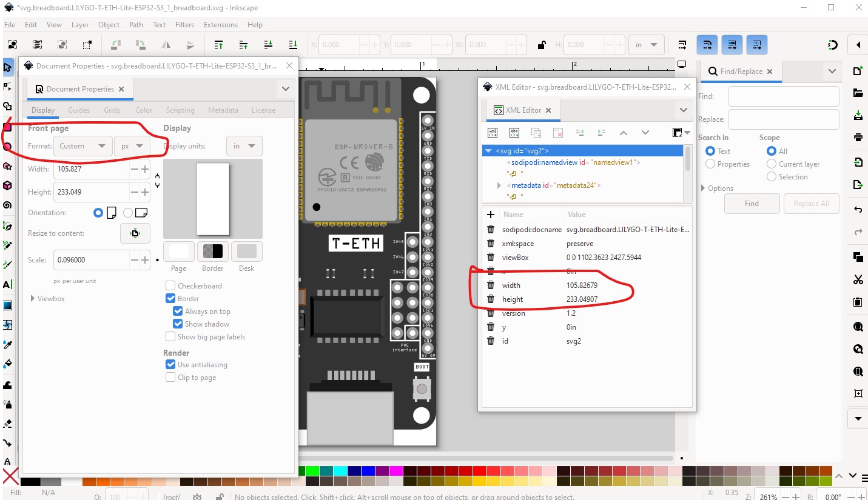Click the Export icon
868x500 pixels.
[858, 184]
